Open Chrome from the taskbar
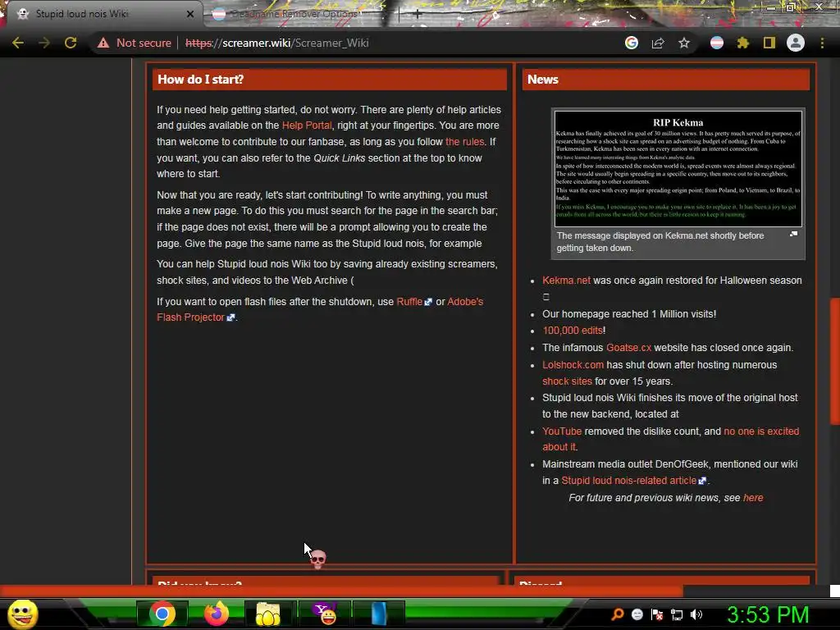This screenshot has width=840, height=630. [x=162, y=614]
